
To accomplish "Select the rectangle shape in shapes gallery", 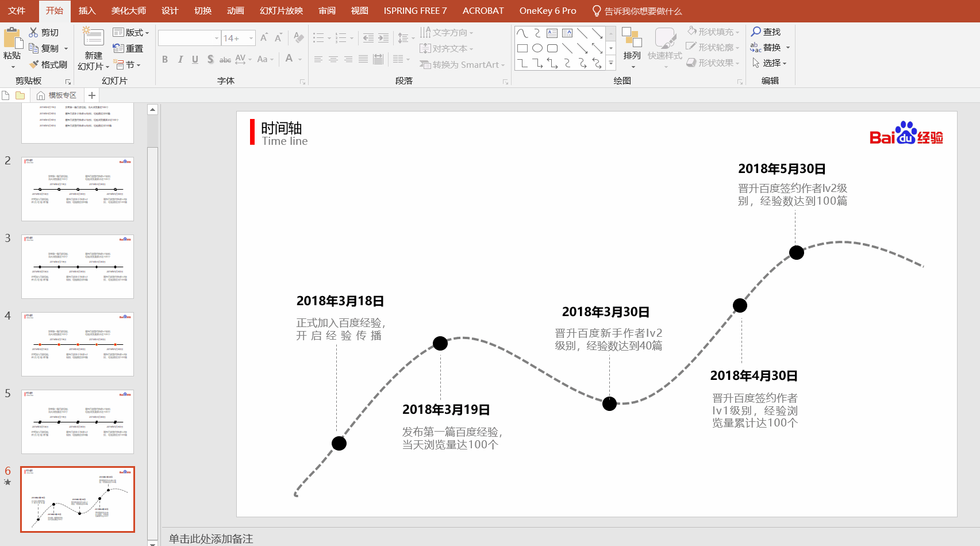I will (x=522, y=48).
